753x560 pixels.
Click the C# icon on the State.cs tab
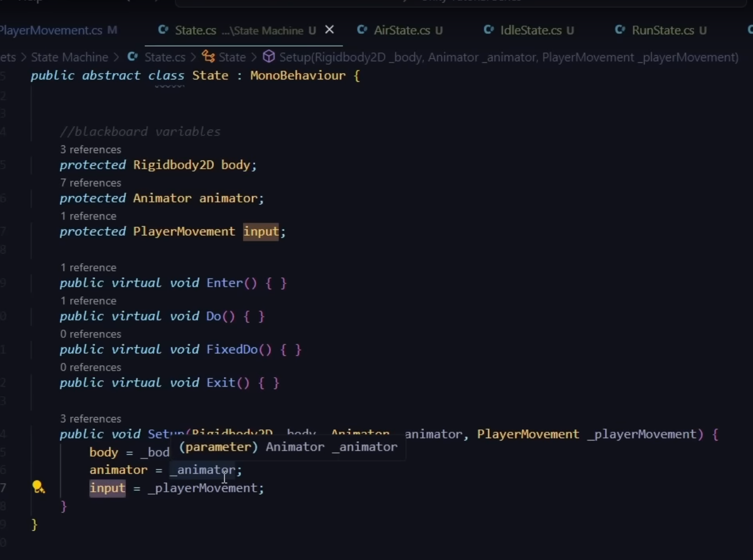click(163, 30)
